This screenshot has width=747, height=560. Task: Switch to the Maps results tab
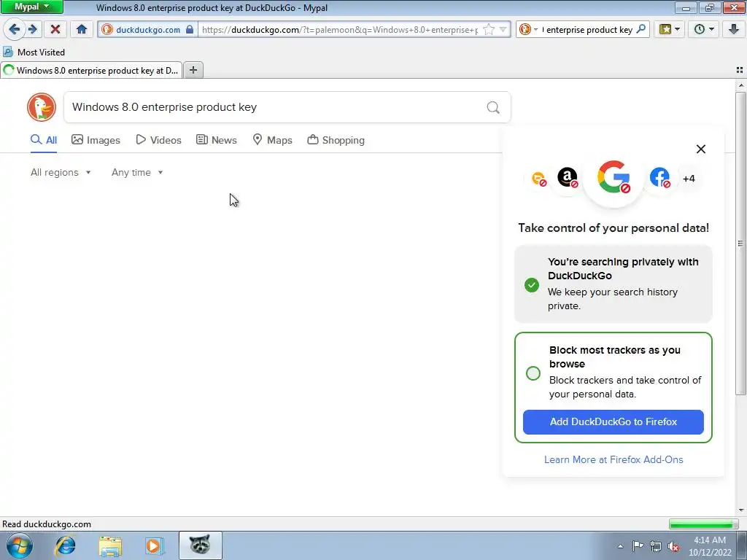272,140
